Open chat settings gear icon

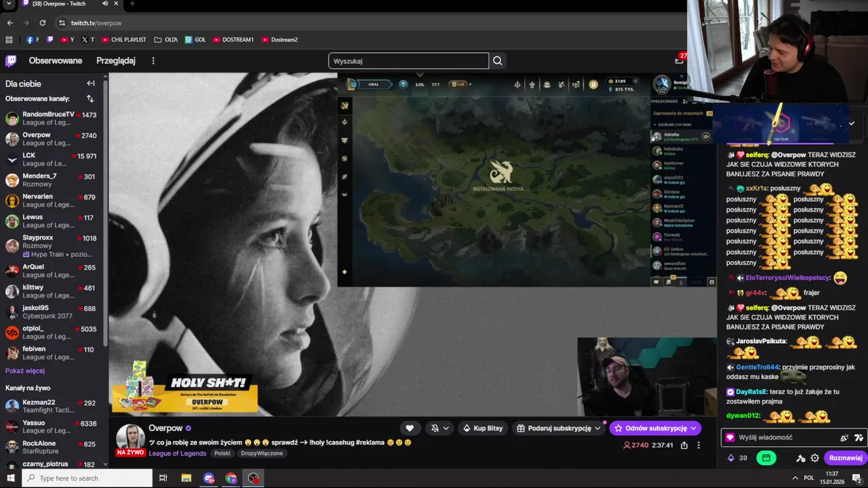coord(815,458)
